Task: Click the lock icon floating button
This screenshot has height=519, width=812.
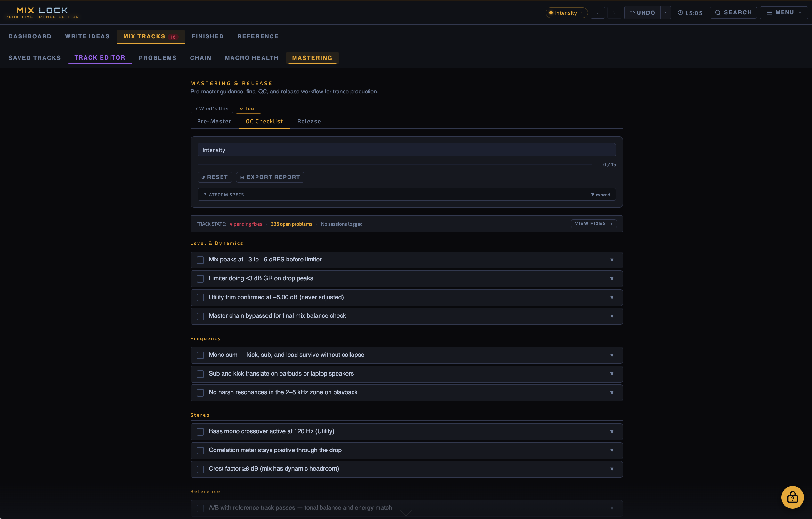Action: [792, 497]
